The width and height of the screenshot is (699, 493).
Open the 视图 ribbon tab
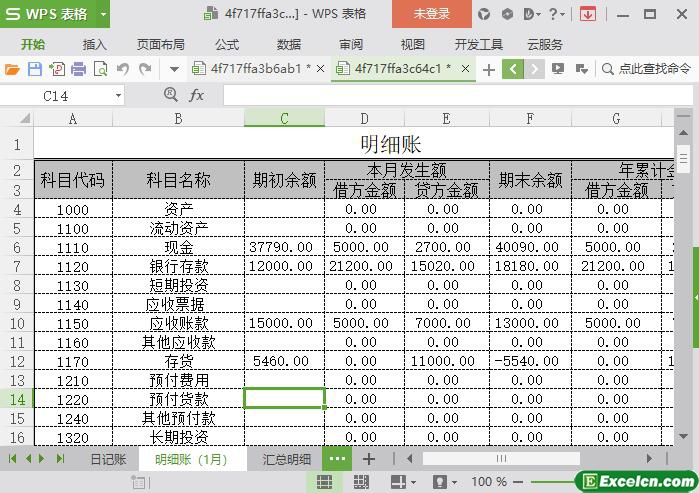click(x=412, y=45)
